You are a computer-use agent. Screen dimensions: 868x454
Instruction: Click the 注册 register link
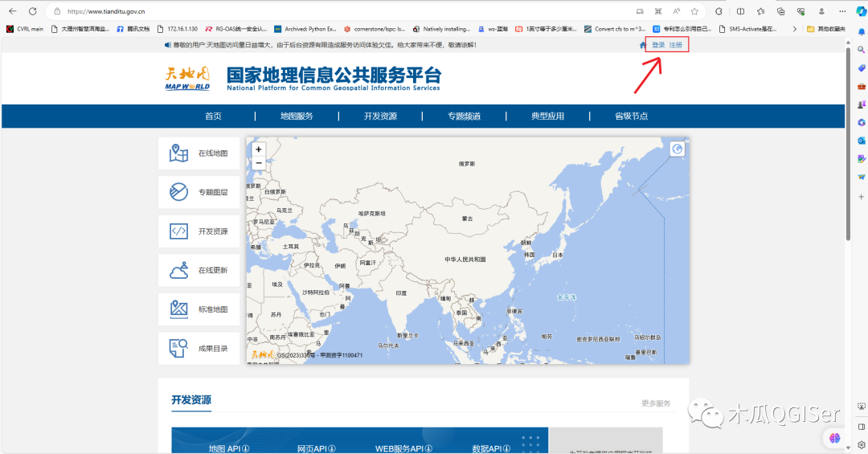point(676,45)
